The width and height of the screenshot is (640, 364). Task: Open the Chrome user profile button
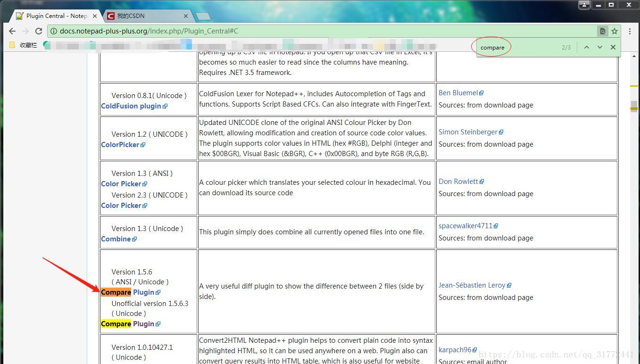(x=584, y=5)
